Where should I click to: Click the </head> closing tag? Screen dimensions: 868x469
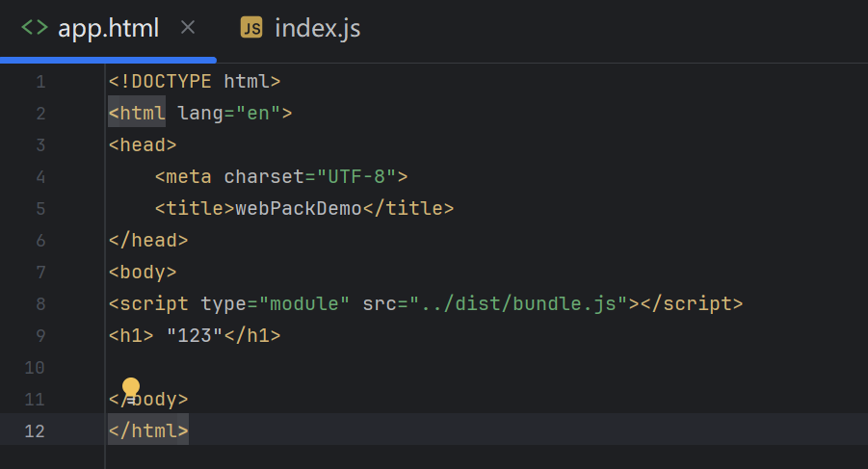coord(148,240)
